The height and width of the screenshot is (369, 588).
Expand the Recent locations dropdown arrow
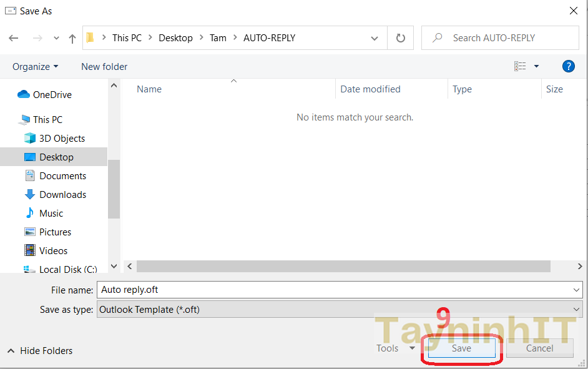tap(56, 38)
